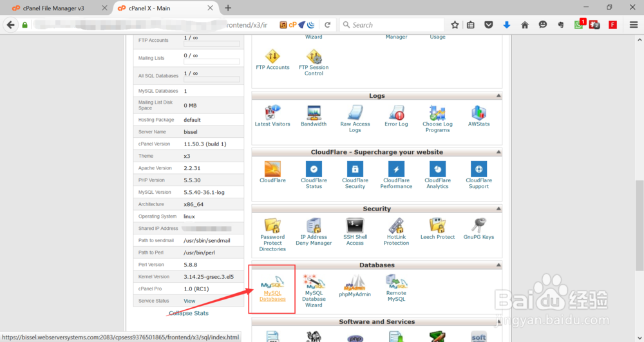
Task: Select PHP Version value 5.5.30
Action: pos(192,180)
